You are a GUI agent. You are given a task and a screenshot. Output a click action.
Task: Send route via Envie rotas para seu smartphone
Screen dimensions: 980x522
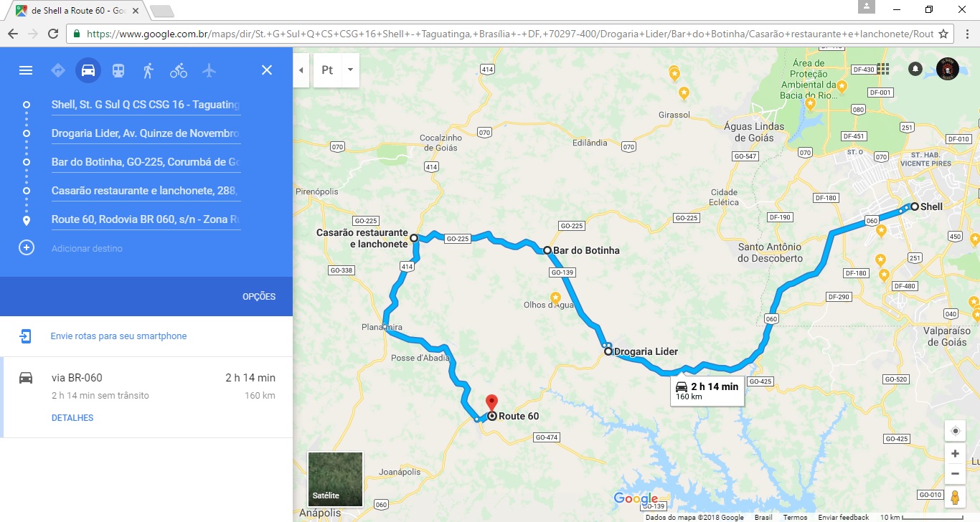click(x=118, y=336)
